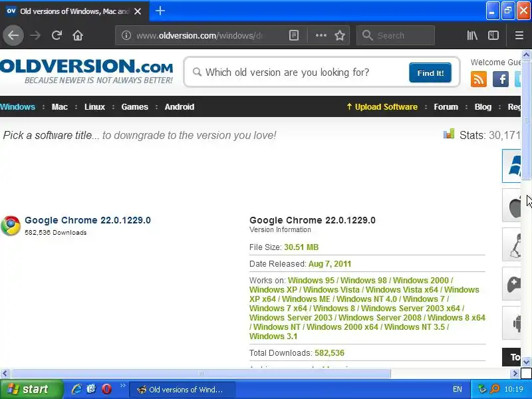The width and height of the screenshot is (532, 399).
Task: Click the vertical scrollbar thumb
Action: coord(526,120)
